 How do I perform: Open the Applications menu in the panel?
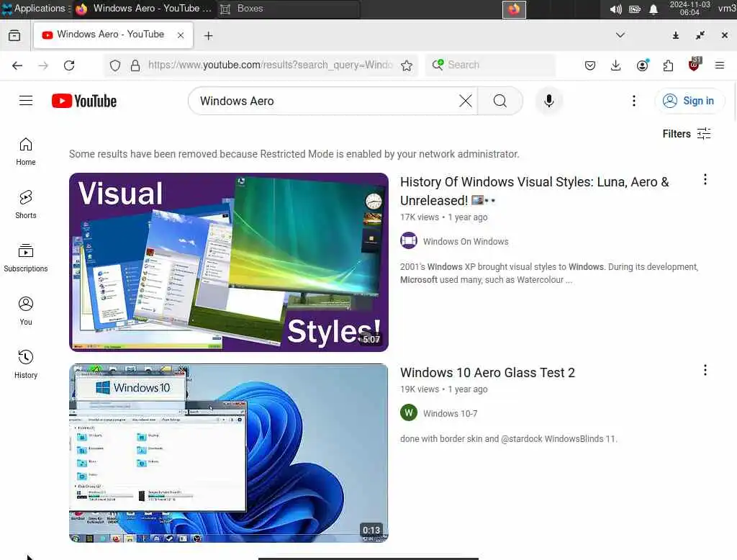point(36,9)
